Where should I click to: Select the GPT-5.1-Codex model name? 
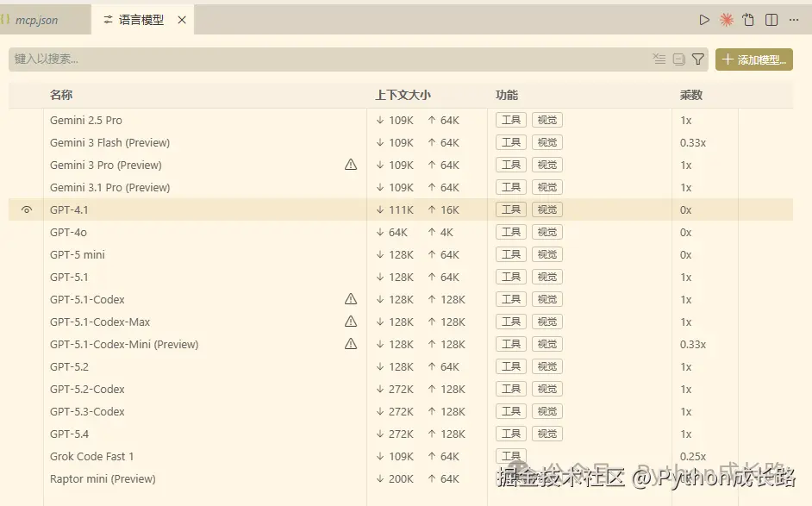coord(87,299)
